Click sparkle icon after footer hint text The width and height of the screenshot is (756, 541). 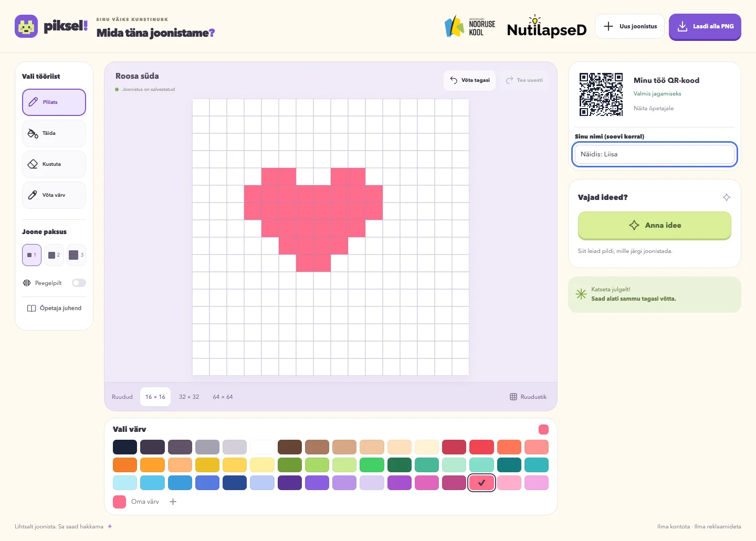pyautogui.click(x=110, y=526)
